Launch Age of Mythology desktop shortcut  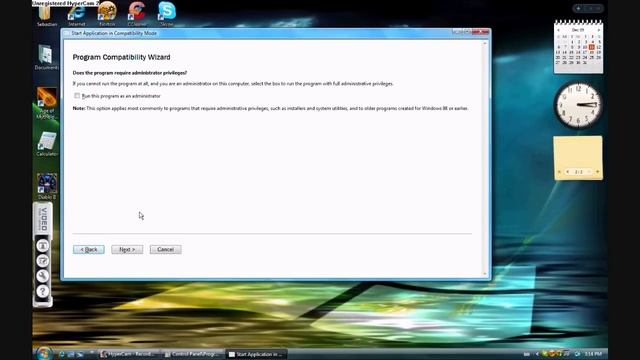(x=47, y=103)
